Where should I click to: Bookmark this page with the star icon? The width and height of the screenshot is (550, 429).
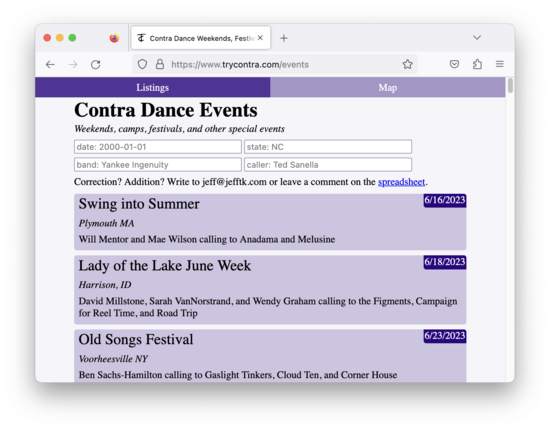pyautogui.click(x=407, y=64)
